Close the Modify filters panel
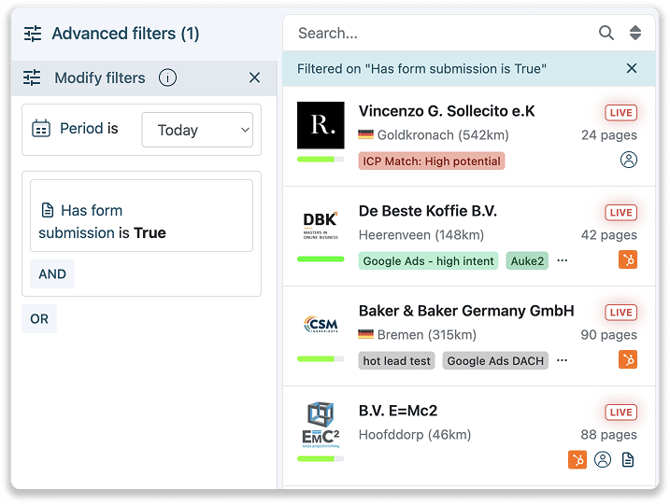This screenshot has height=504, width=670. [254, 78]
